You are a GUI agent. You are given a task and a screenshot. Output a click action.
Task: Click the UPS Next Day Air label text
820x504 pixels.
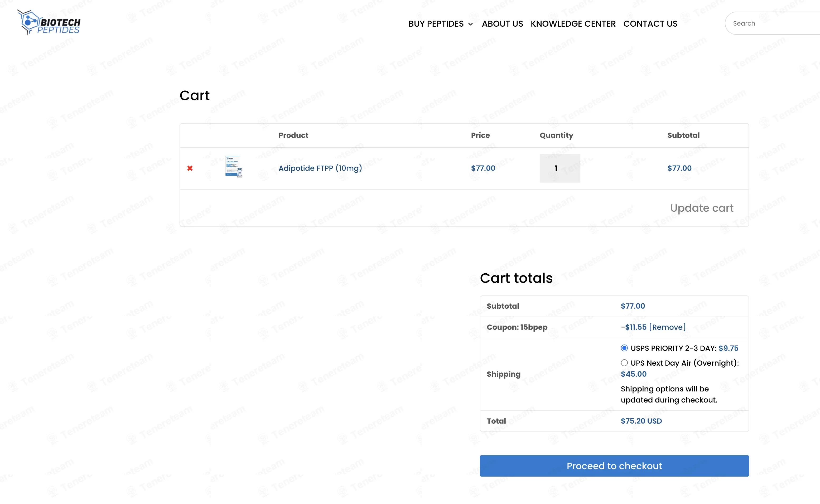pyautogui.click(x=684, y=363)
